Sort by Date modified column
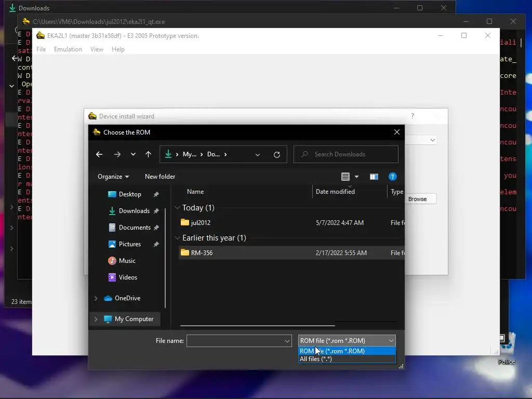 335,192
